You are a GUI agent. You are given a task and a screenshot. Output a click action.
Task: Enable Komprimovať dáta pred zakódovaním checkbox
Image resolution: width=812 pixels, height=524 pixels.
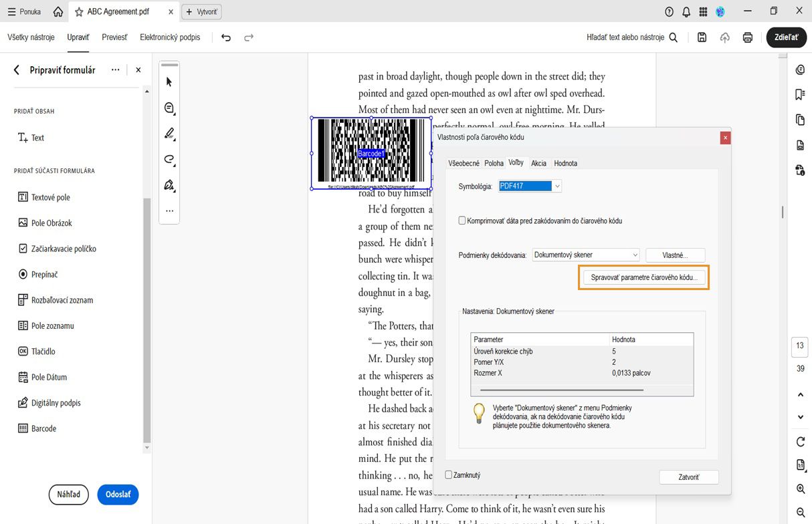(462, 221)
